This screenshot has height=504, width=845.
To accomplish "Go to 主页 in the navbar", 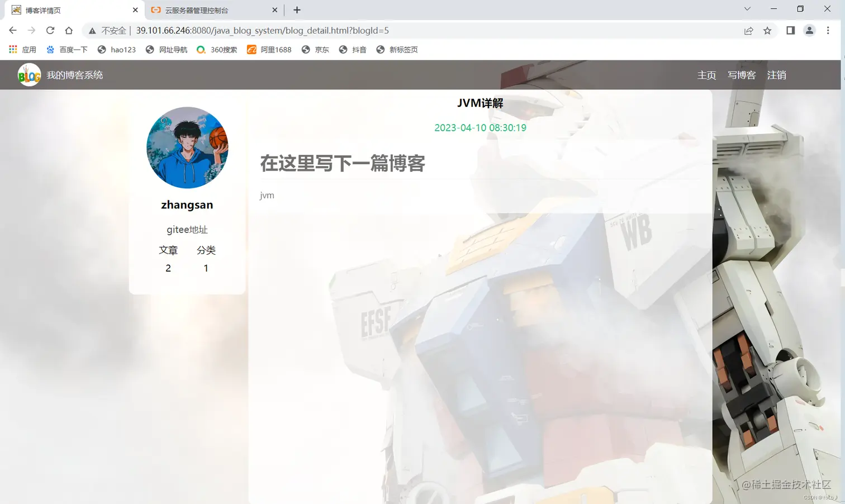I will coord(706,75).
